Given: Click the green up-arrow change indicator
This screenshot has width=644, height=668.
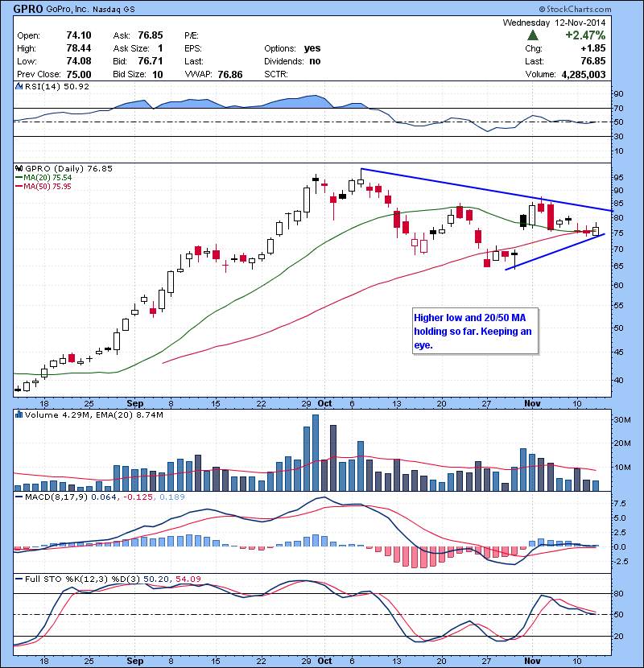Looking at the screenshot, I should (533, 35).
